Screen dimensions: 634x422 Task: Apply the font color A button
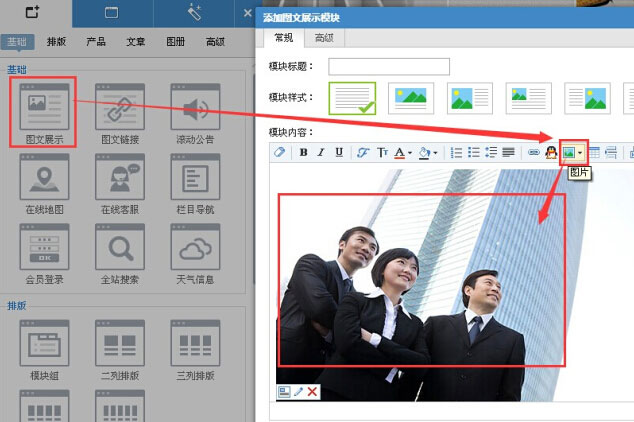pos(399,152)
